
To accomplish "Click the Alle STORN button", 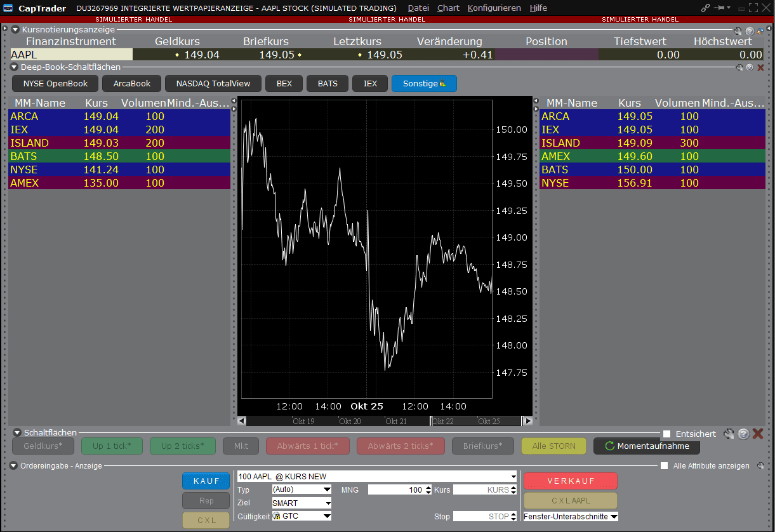I will (553, 446).
